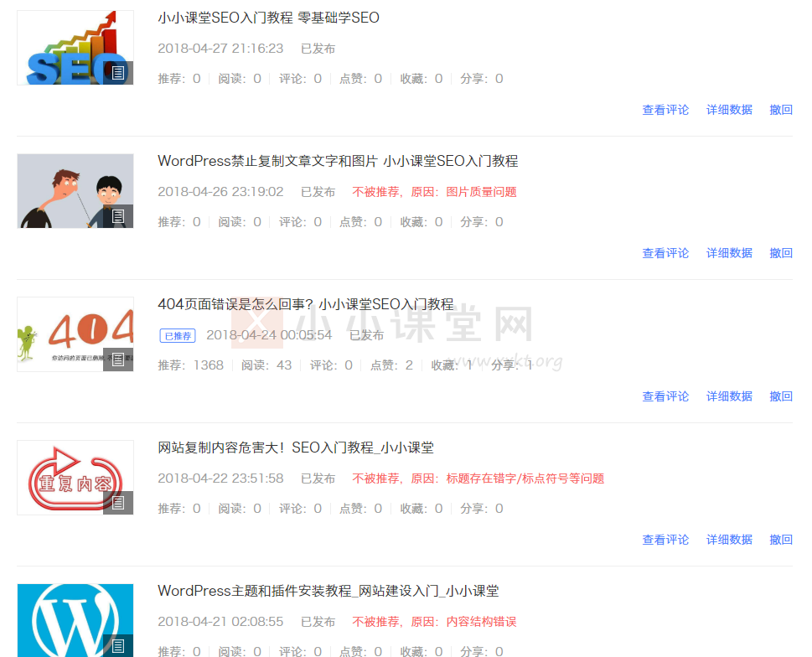Click the article-type icon on the WordPress copy-protection thumbnail
This screenshot has width=812, height=657.
(x=118, y=216)
